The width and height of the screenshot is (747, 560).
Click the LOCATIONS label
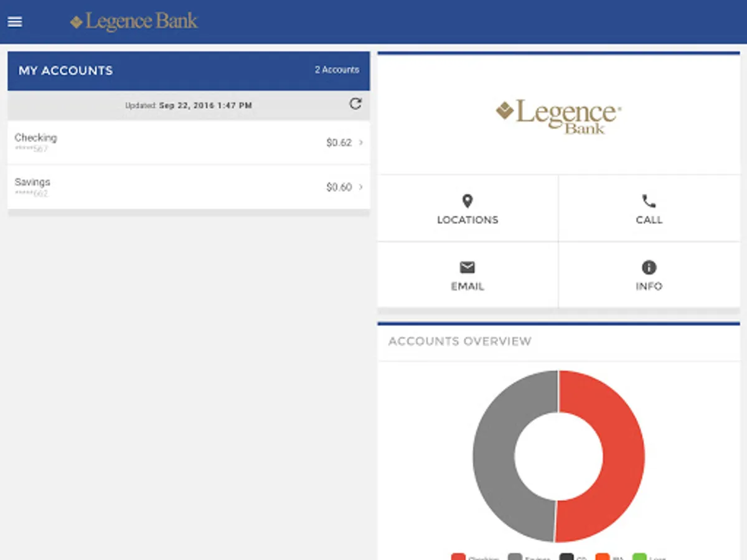[x=467, y=220]
